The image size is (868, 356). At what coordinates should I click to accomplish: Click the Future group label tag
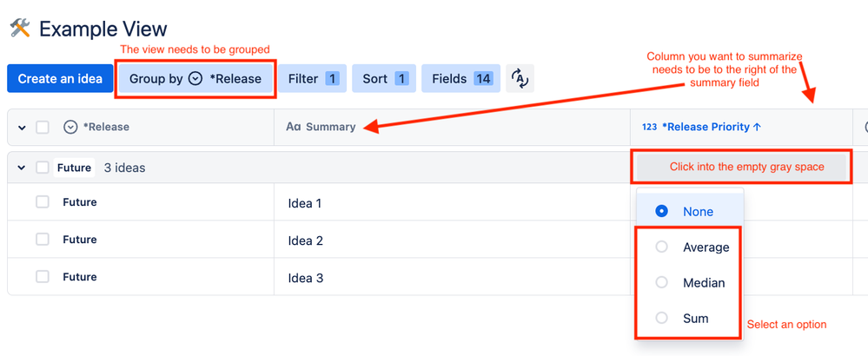click(74, 168)
